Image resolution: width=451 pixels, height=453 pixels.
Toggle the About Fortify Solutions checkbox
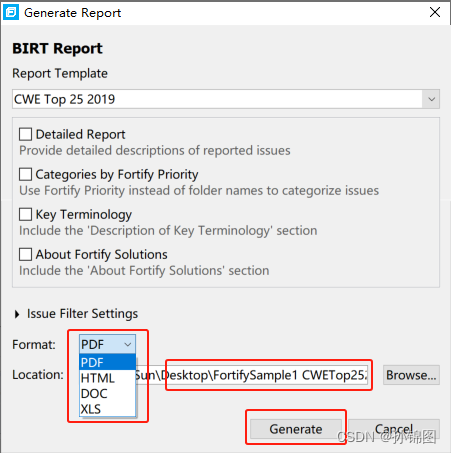(x=25, y=254)
